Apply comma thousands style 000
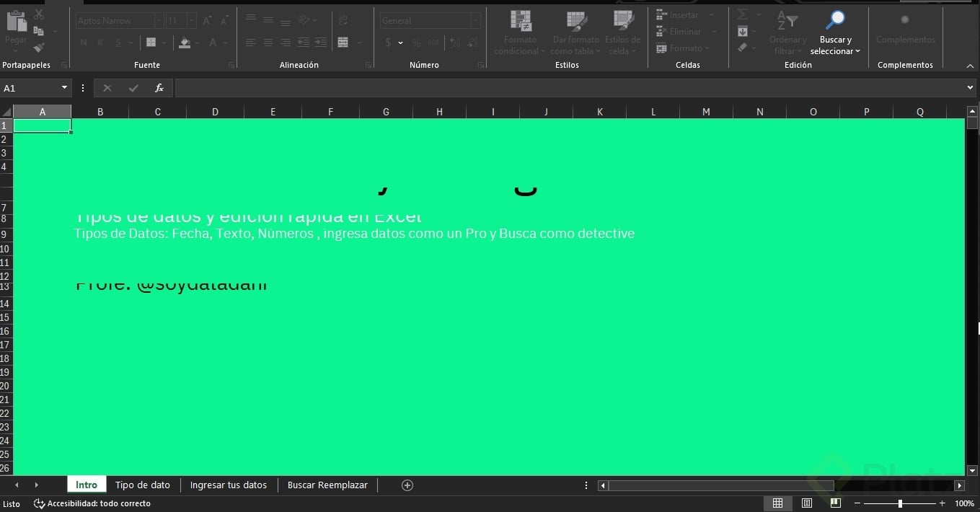Viewport: 980px width, 512px height. [x=434, y=43]
